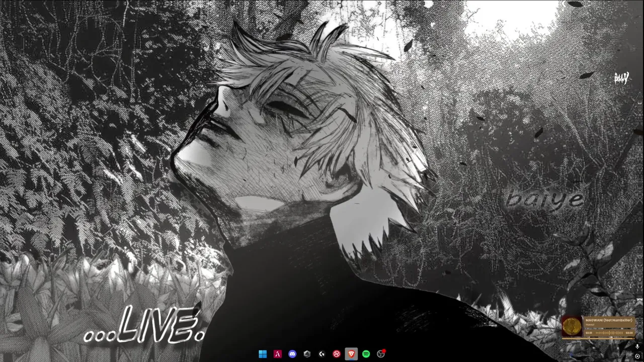This screenshot has width=644, height=362.
Task: Click the song progress bar under widget
Action: pos(598,338)
